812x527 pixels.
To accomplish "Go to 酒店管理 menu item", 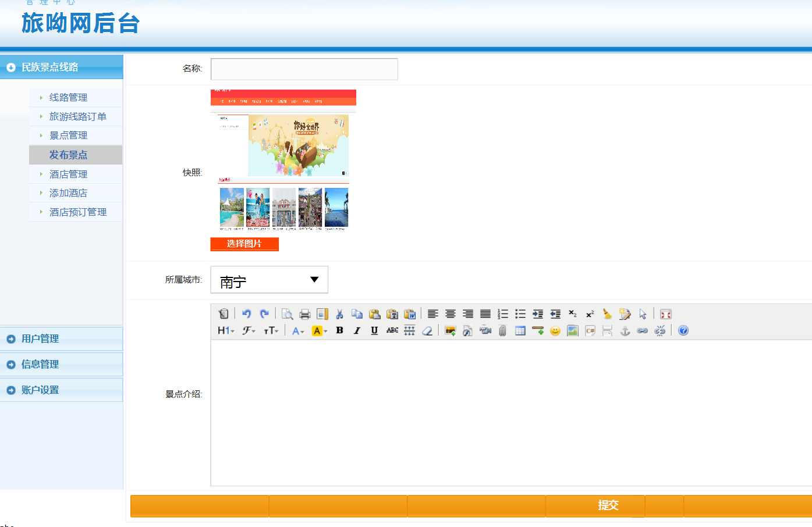I will pyautogui.click(x=68, y=174).
